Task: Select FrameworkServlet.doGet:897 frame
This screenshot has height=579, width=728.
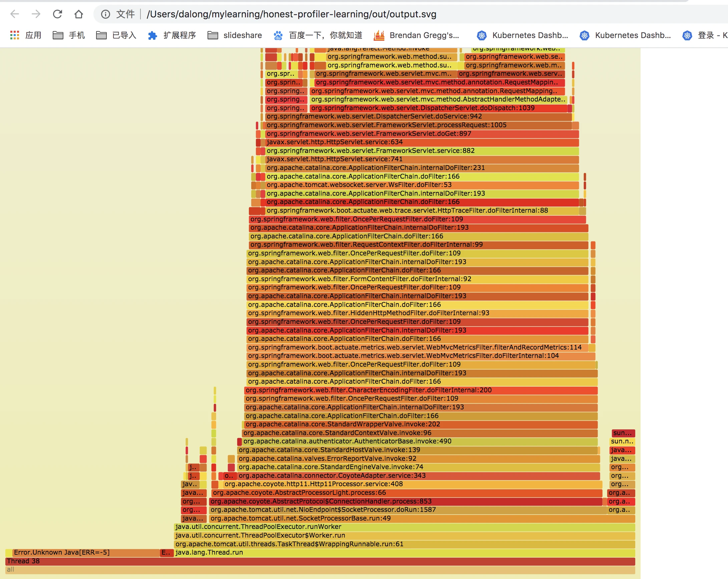Action: point(422,134)
